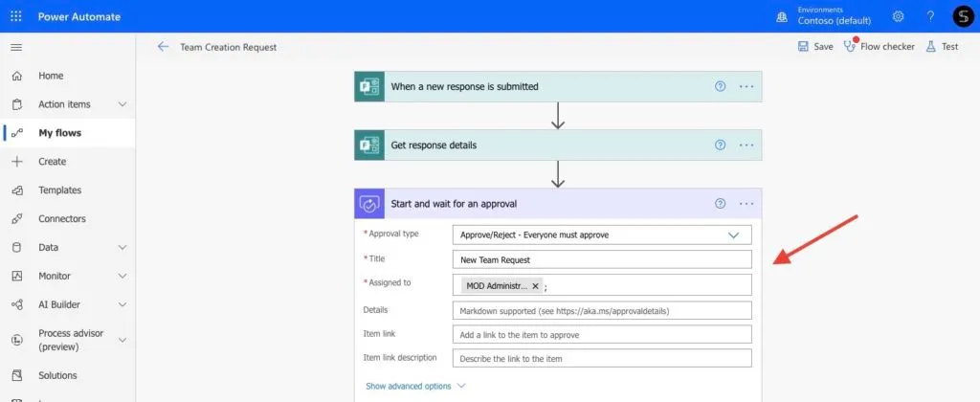Open more options for 'Get response details'
This screenshot has width=980, height=402.
point(746,145)
